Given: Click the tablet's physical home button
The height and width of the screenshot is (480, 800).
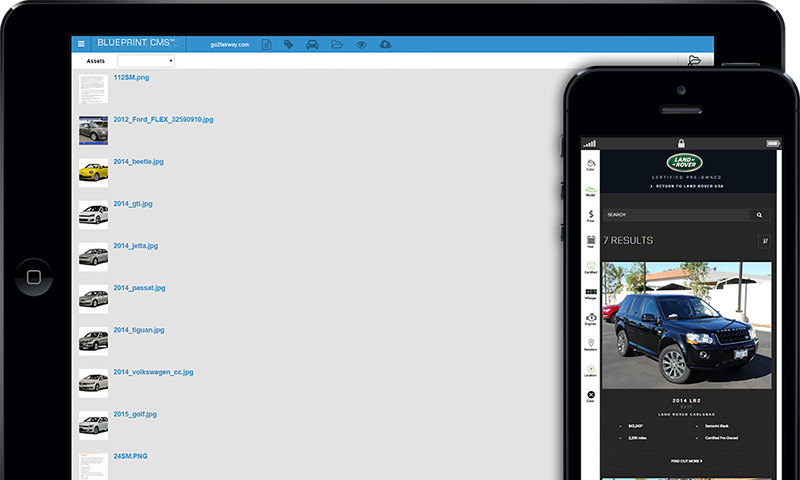Looking at the screenshot, I should (x=34, y=277).
